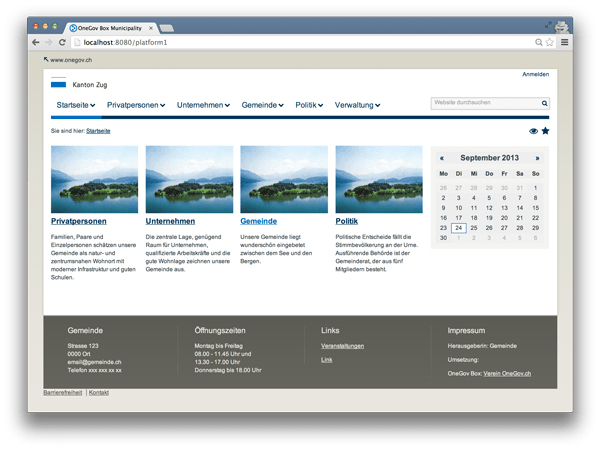Go to next month in calendar

[537, 158]
